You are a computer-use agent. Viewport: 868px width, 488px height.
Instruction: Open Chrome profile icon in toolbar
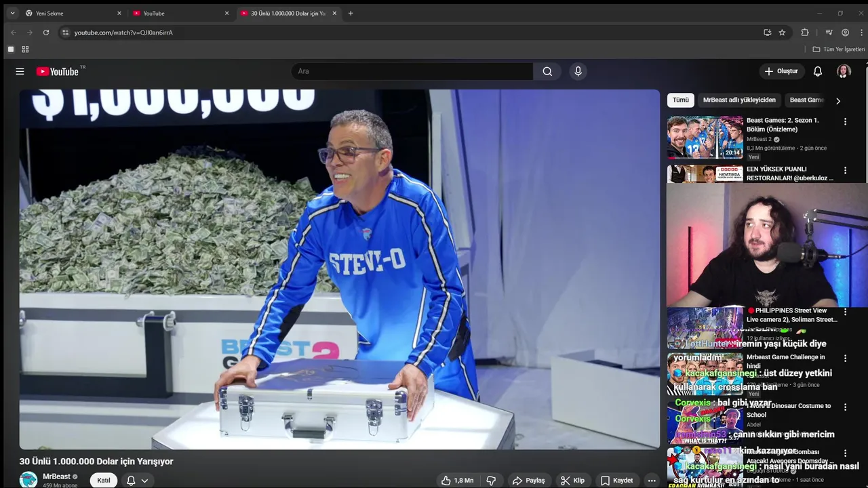(x=845, y=32)
